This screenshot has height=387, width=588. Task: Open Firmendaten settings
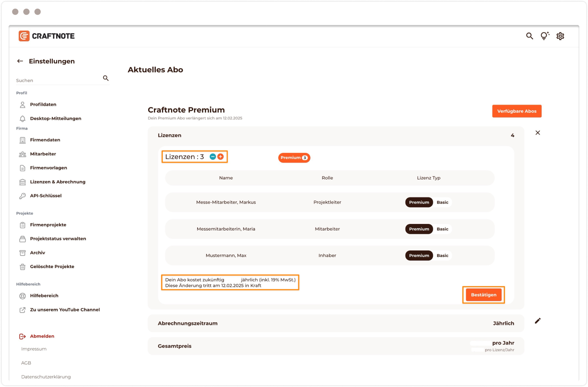pos(45,140)
